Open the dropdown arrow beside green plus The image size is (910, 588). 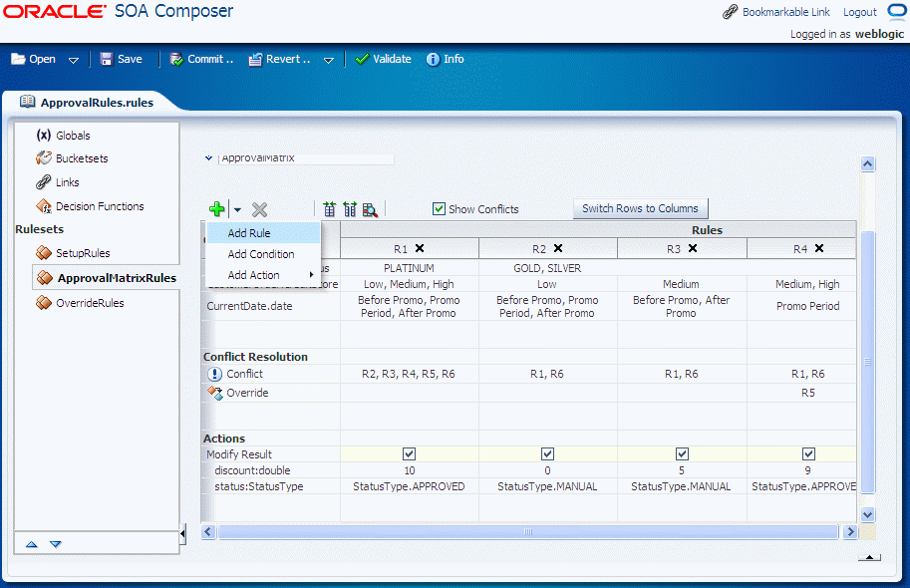237,210
